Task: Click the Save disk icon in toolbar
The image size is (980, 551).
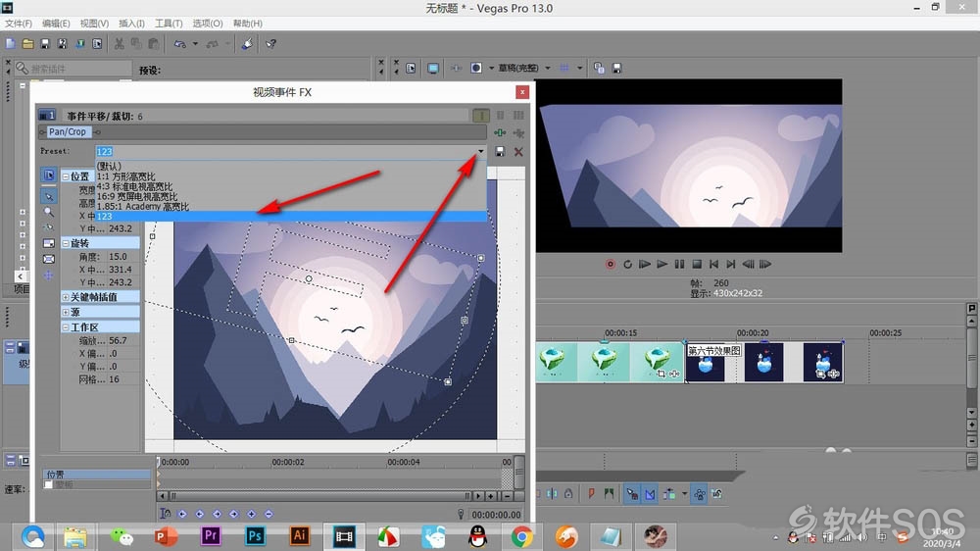Action: coord(45,44)
